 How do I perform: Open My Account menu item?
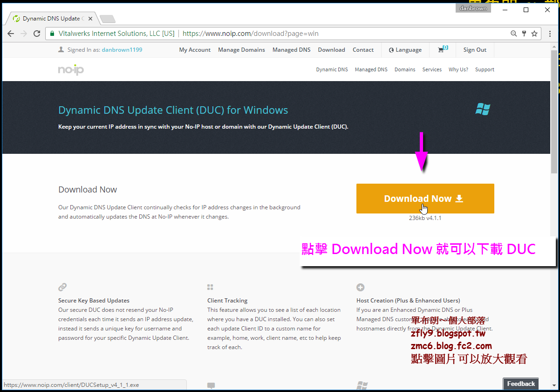pos(195,50)
